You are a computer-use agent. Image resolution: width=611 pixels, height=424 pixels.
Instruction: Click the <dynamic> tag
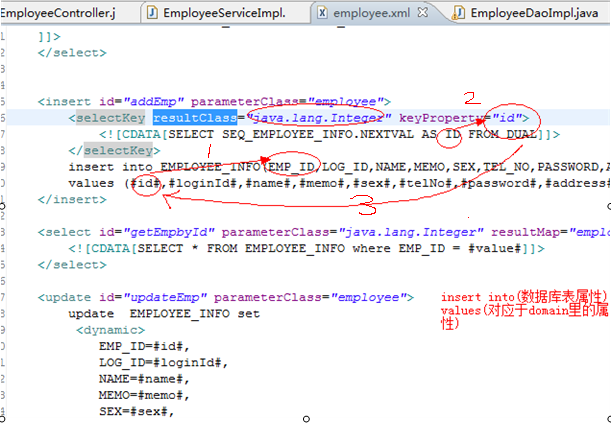point(110,330)
